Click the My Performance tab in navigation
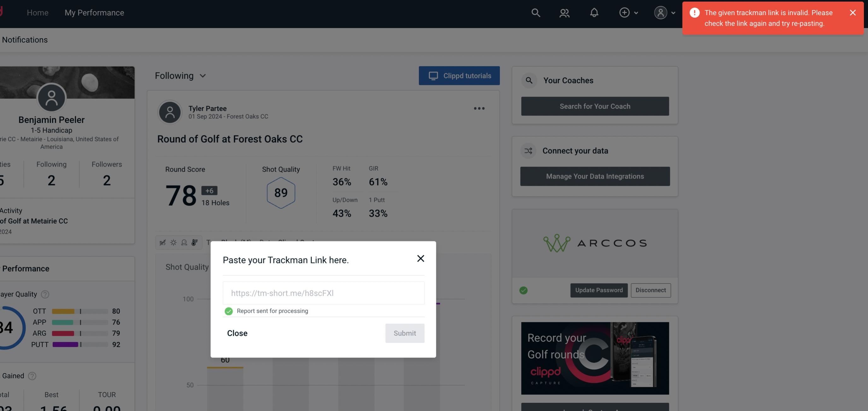 click(94, 12)
